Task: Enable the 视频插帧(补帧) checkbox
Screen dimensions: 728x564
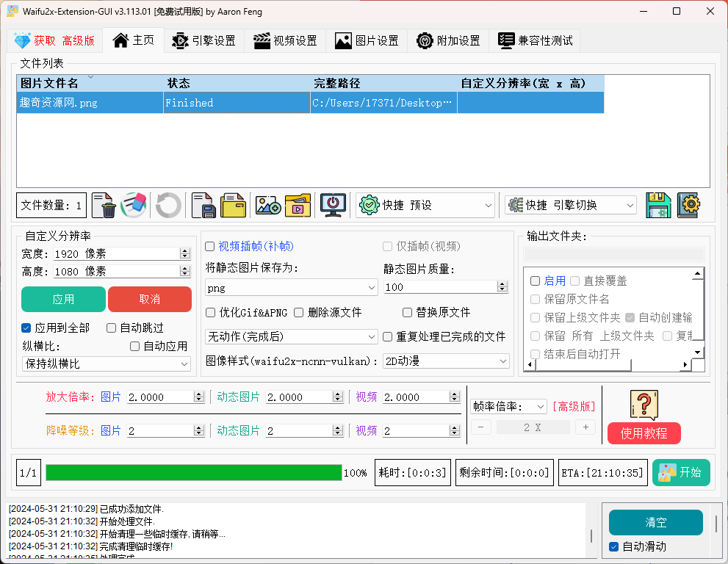Action: (210, 246)
